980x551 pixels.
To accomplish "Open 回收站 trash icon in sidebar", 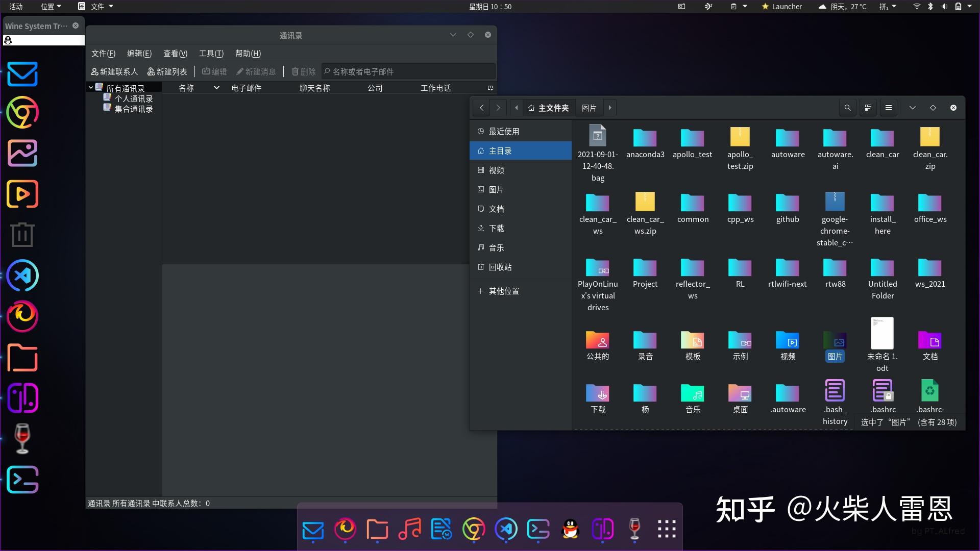I will coord(480,267).
